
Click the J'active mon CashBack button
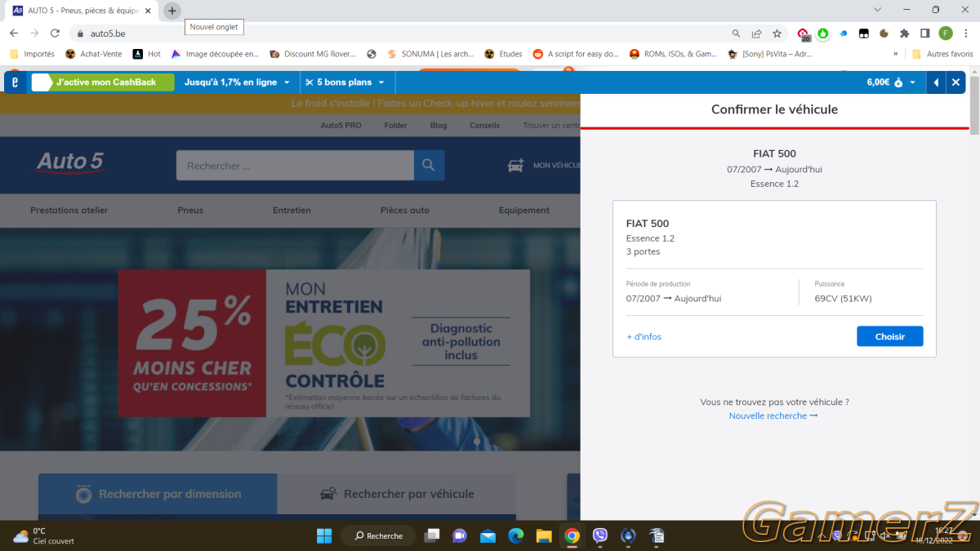(103, 82)
